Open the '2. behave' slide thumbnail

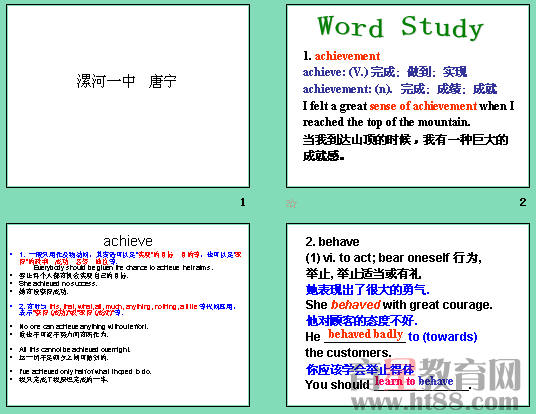pos(408,315)
